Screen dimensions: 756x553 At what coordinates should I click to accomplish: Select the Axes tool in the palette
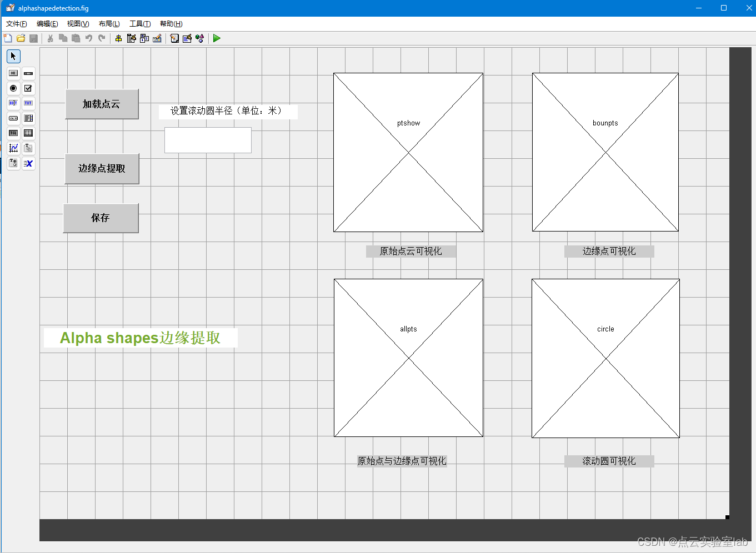point(13,148)
